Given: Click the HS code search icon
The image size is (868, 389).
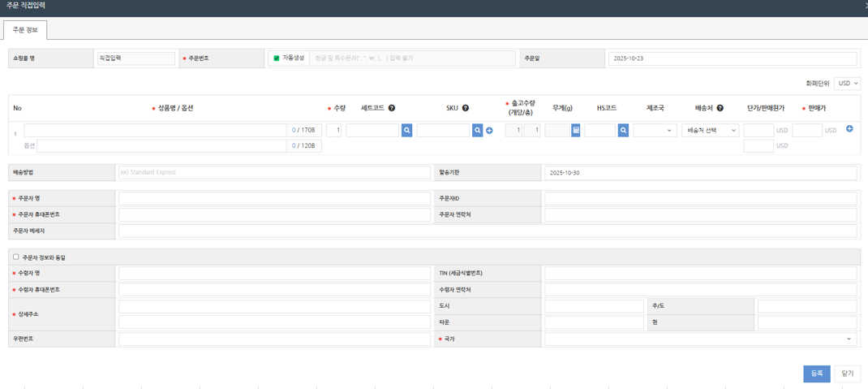Looking at the screenshot, I should point(623,130).
